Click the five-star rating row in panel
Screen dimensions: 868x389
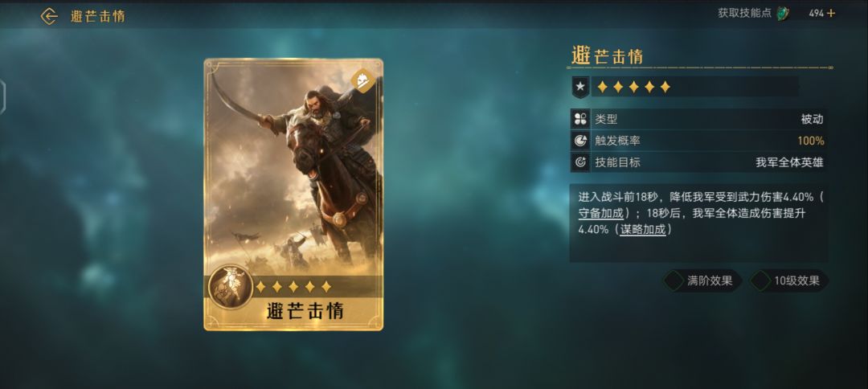click(x=634, y=87)
